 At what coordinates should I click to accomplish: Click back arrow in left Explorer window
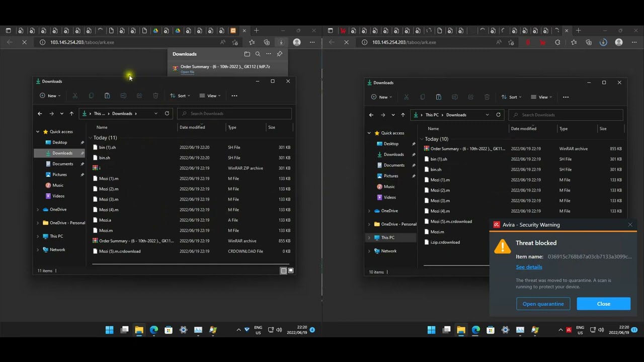tap(40, 114)
